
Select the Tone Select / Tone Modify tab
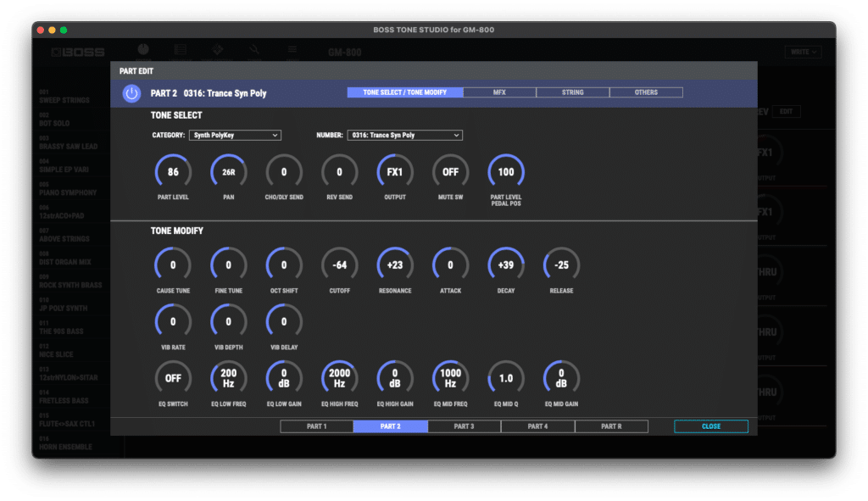[x=405, y=92]
